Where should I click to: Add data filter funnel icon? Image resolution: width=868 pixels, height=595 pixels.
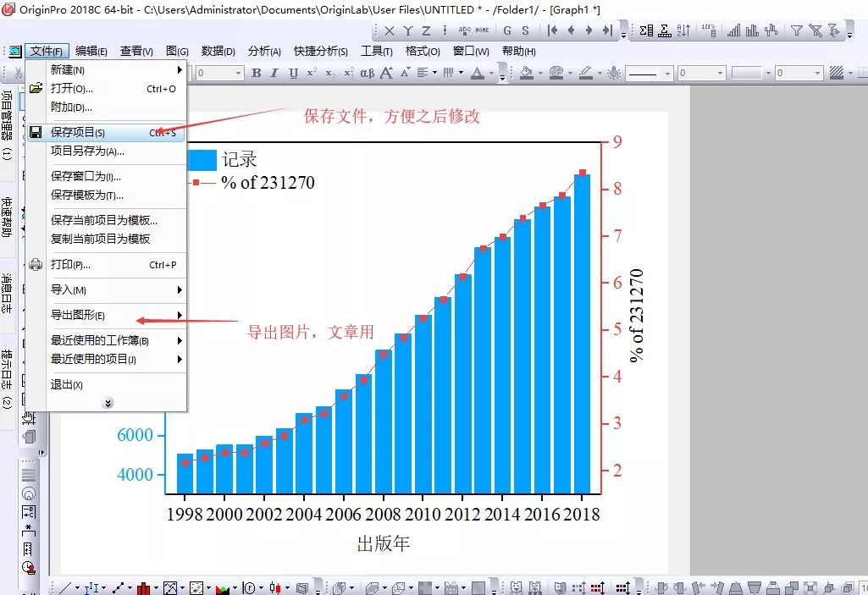(797, 31)
